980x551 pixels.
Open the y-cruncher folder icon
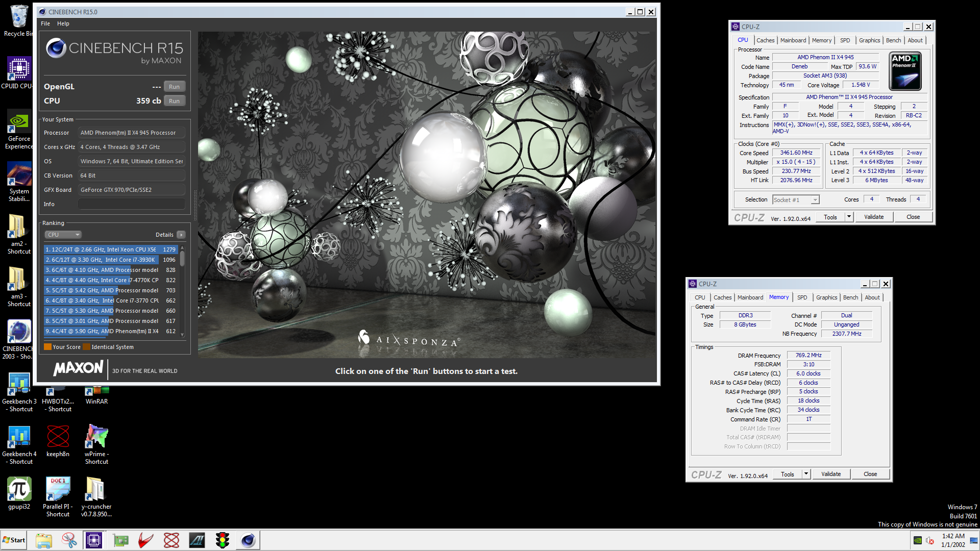[96, 497]
